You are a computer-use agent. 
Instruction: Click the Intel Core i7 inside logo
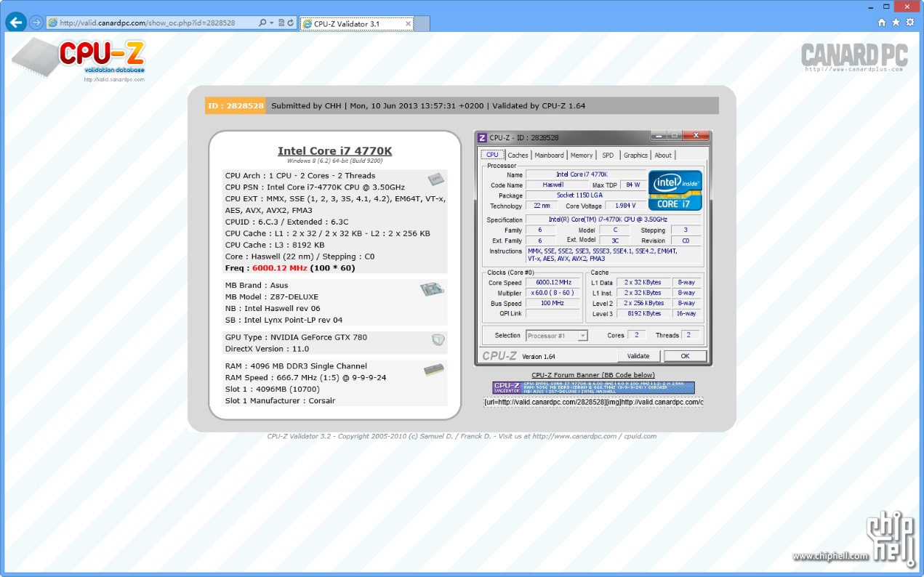click(675, 190)
